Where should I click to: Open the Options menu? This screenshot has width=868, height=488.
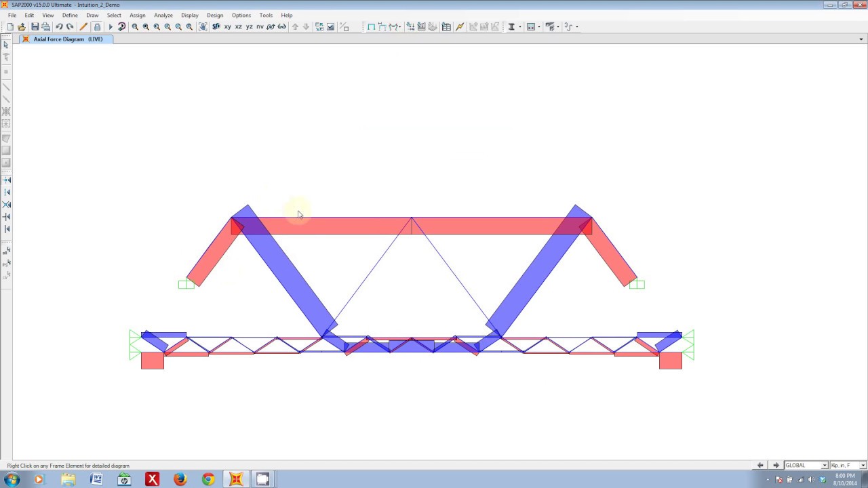[241, 15]
